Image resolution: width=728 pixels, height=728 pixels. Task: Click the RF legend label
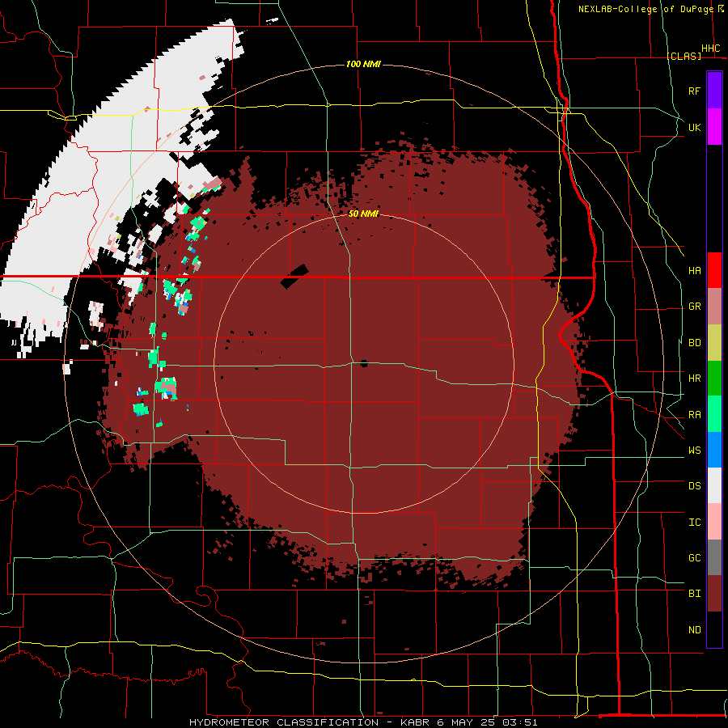tap(695, 91)
